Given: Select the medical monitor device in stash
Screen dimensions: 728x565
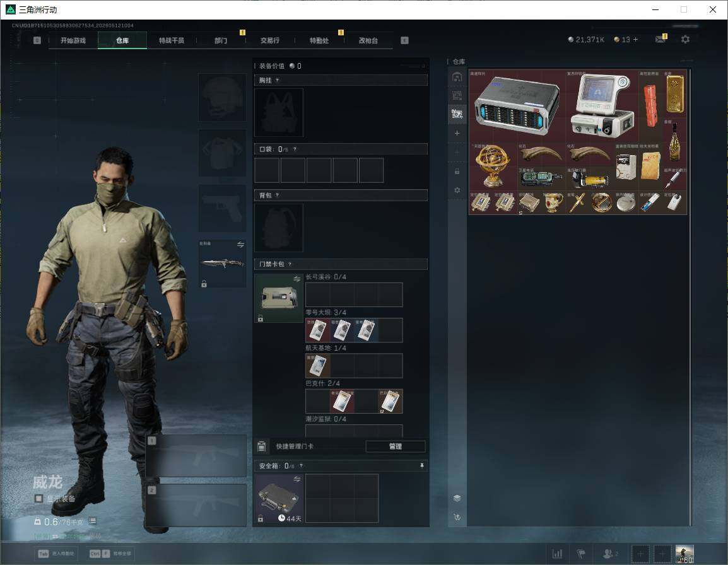Looking at the screenshot, I should 602,105.
